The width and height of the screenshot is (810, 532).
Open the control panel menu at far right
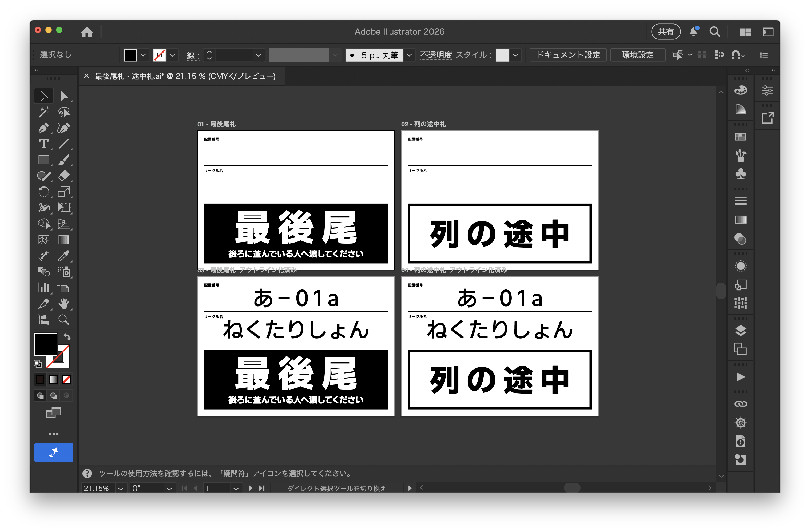[764, 55]
